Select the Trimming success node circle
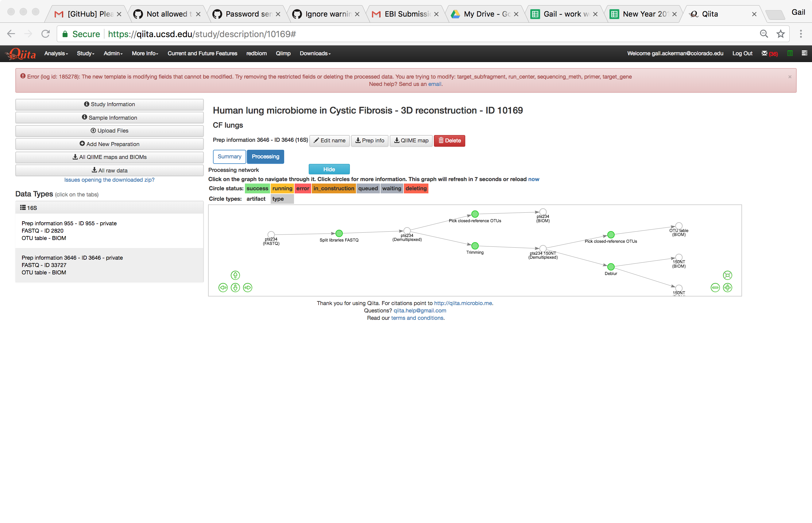This screenshot has width=812, height=523. coord(475,246)
